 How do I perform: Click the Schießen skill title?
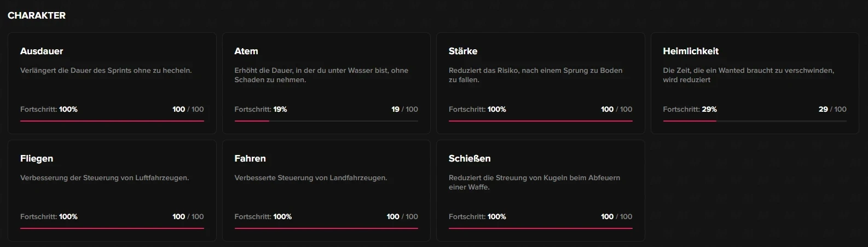470,158
